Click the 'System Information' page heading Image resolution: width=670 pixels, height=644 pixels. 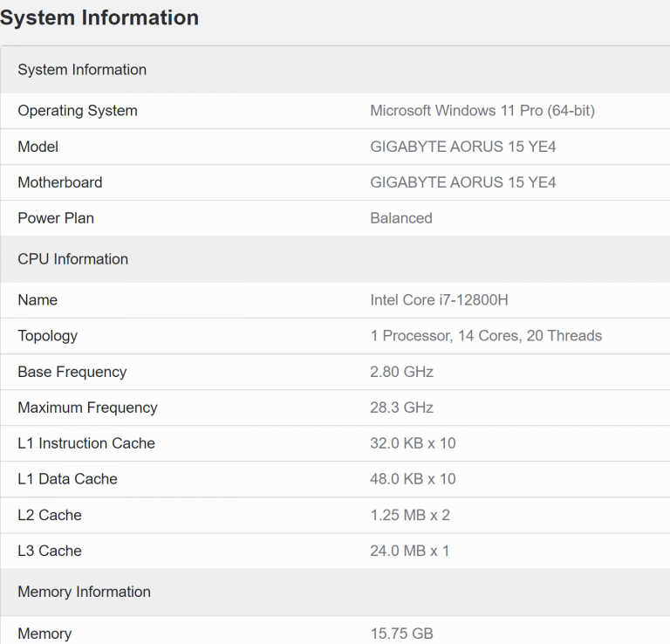pyautogui.click(x=99, y=18)
